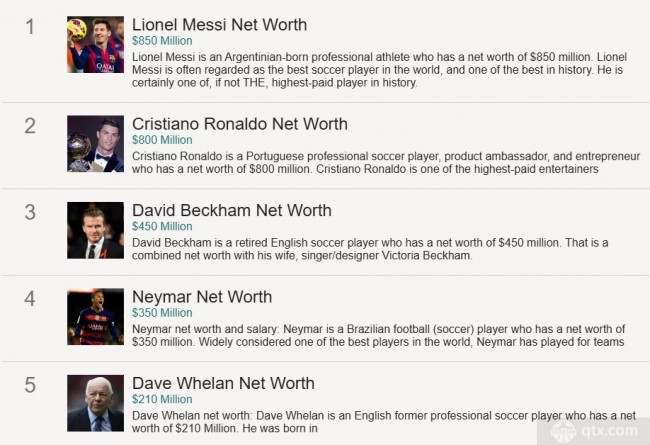Viewport: 650px width, 445px height.
Task: Select David Beckham's portrait thumbnail
Action: click(x=95, y=230)
